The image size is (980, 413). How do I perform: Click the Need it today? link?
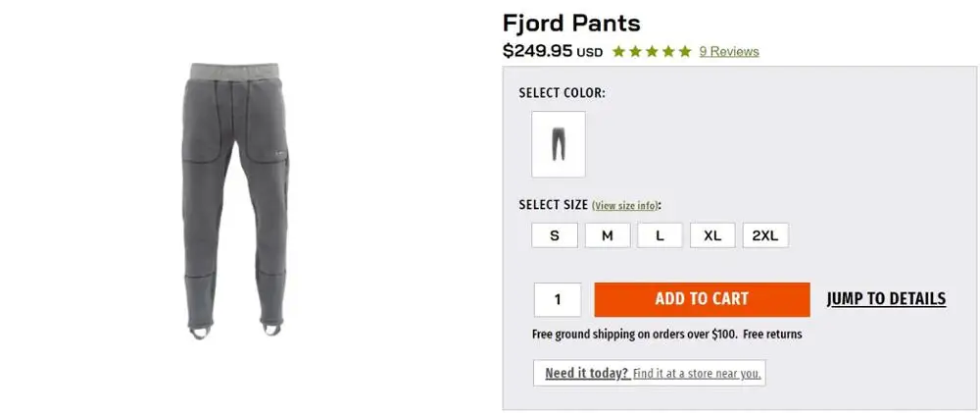587,373
